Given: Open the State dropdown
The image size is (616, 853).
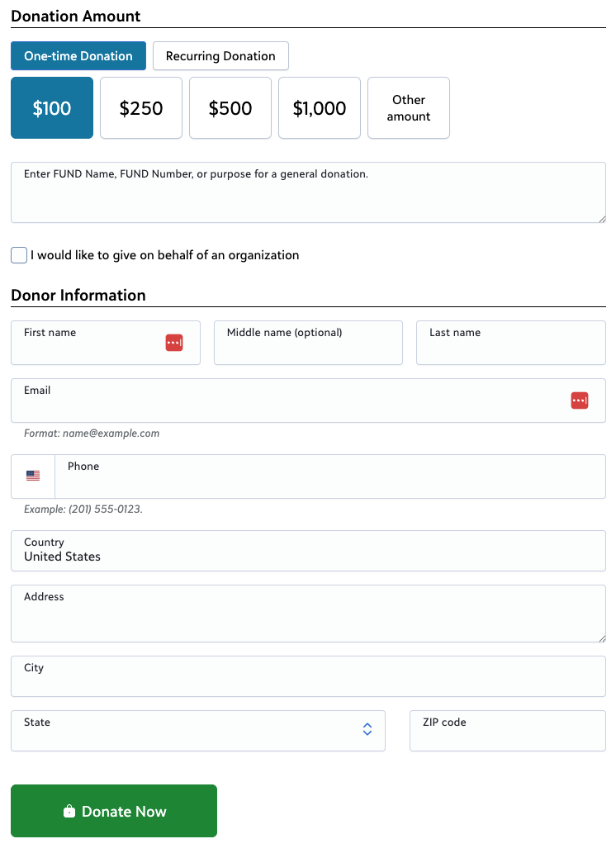Looking at the screenshot, I should (198, 731).
